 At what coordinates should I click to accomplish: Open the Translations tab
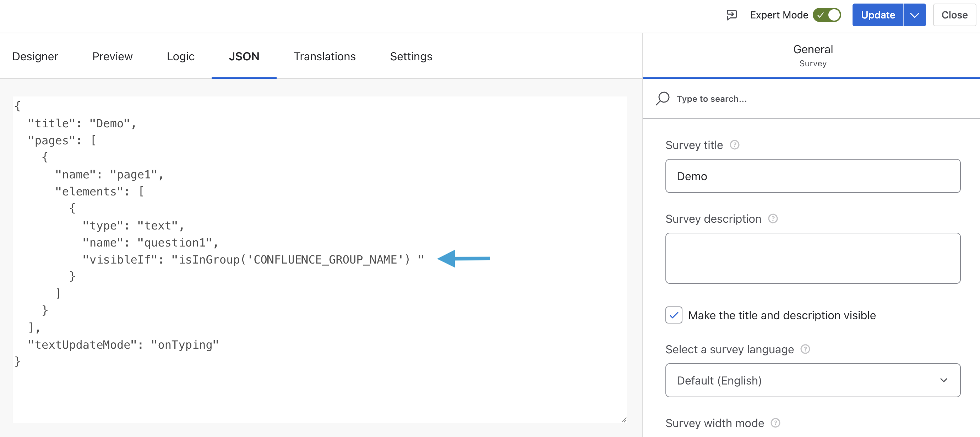[325, 56]
